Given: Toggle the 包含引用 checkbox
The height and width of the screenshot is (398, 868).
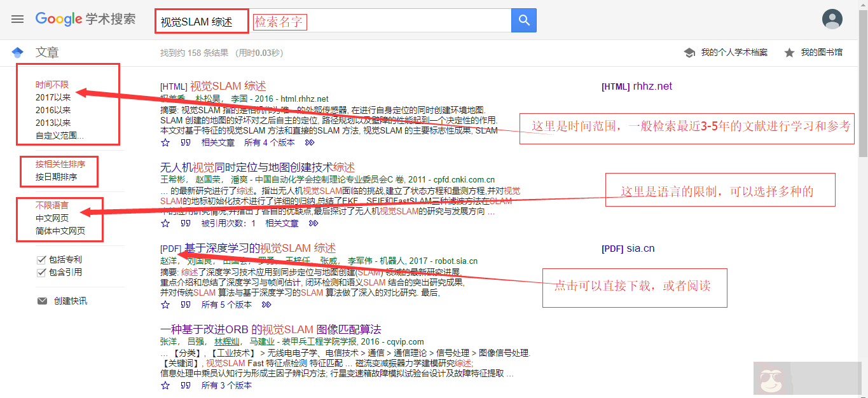Looking at the screenshot, I should [41, 272].
